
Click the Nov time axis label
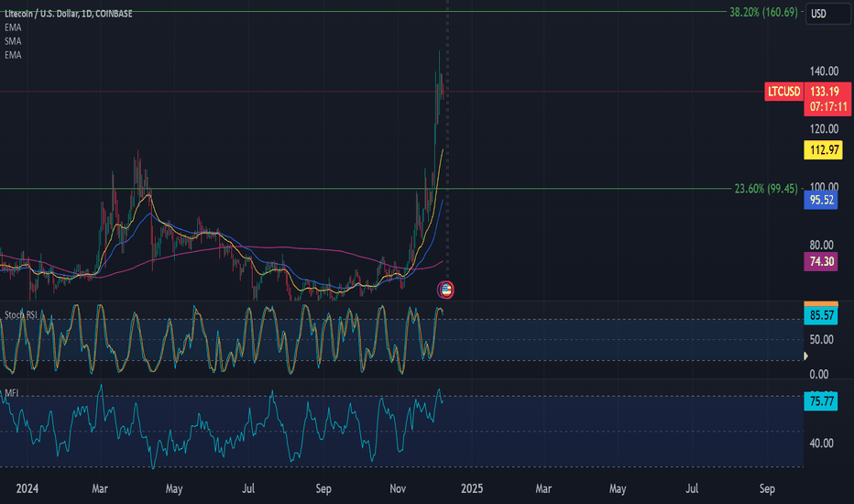pos(398,488)
